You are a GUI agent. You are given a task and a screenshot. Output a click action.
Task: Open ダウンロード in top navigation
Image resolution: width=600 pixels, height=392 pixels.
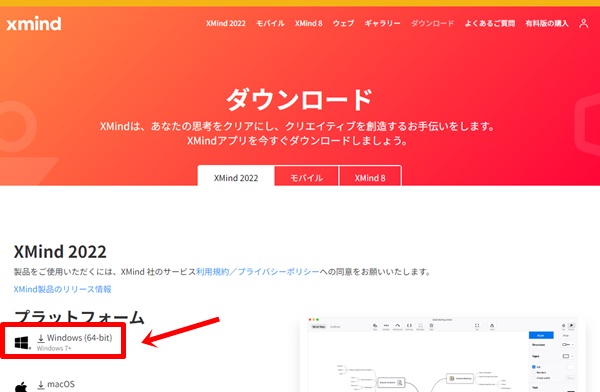432,23
